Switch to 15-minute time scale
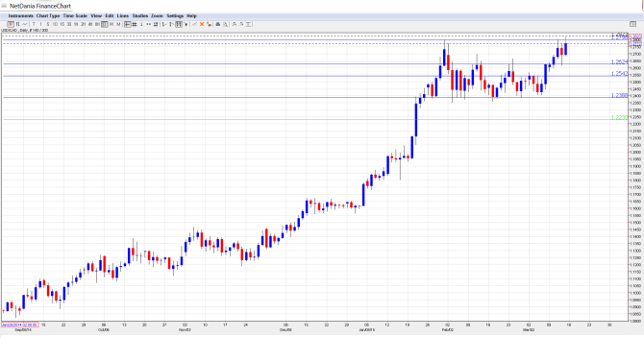The height and width of the screenshot is (362, 644). click(62, 25)
